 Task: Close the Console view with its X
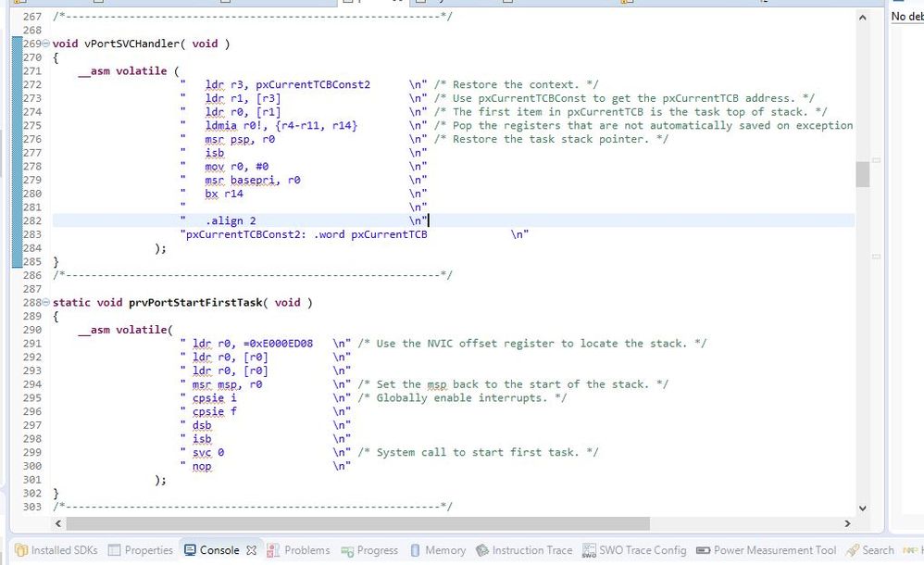coord(252,550)
